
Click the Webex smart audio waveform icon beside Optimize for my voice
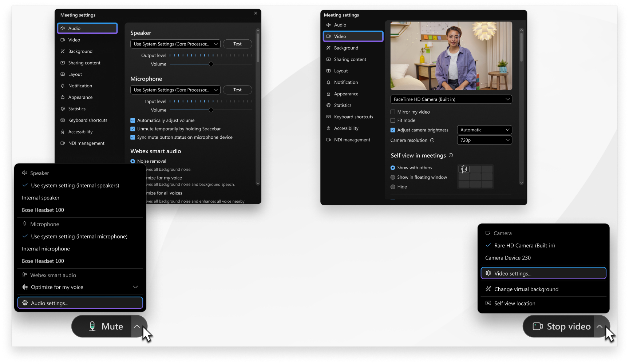pos(25,287)
